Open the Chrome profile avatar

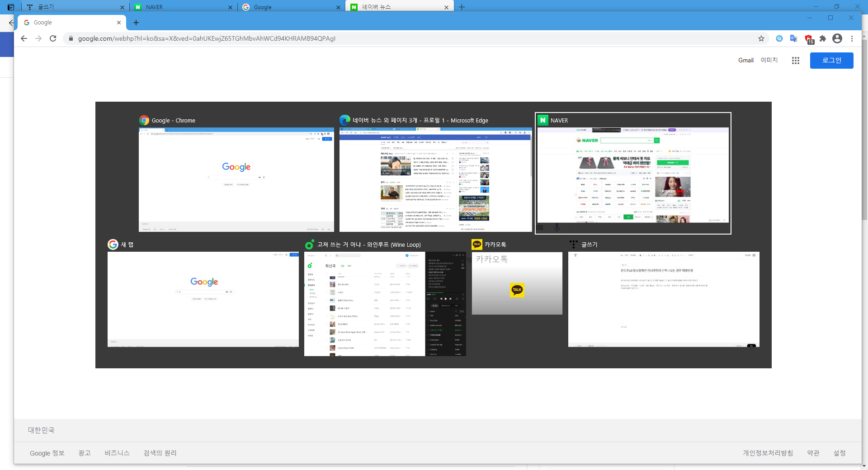[837, 38]
